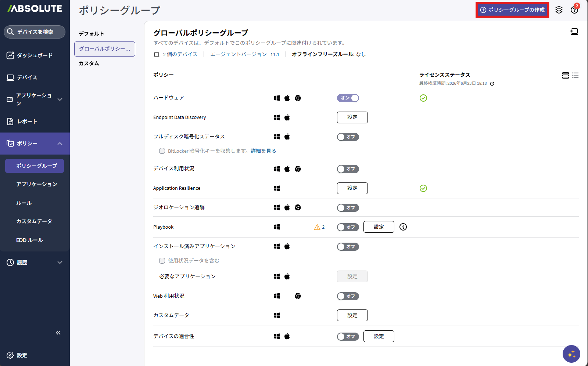Click the Playbook info icon
This screenshot has height=366, width=588.
[x=403, y=227]
